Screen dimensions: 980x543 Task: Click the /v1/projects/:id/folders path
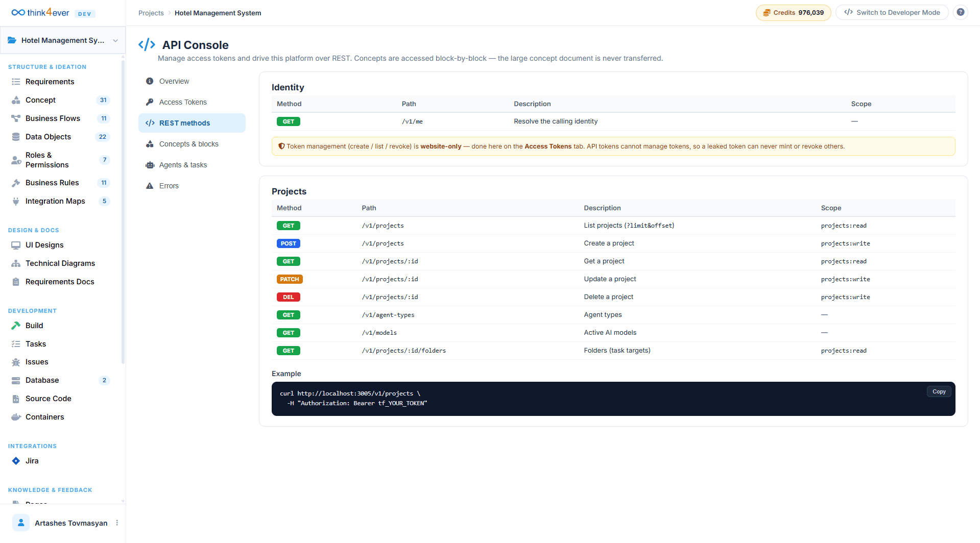[404, 351]
